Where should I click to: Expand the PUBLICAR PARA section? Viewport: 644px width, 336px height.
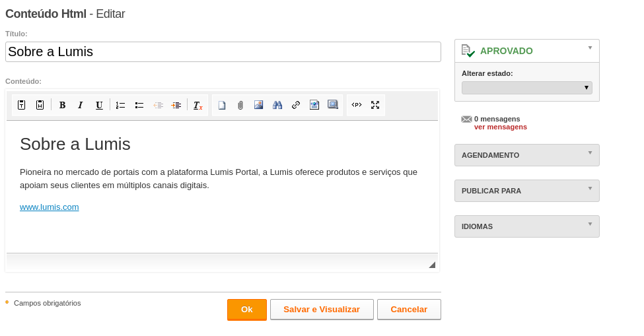[x=527, y=191]
